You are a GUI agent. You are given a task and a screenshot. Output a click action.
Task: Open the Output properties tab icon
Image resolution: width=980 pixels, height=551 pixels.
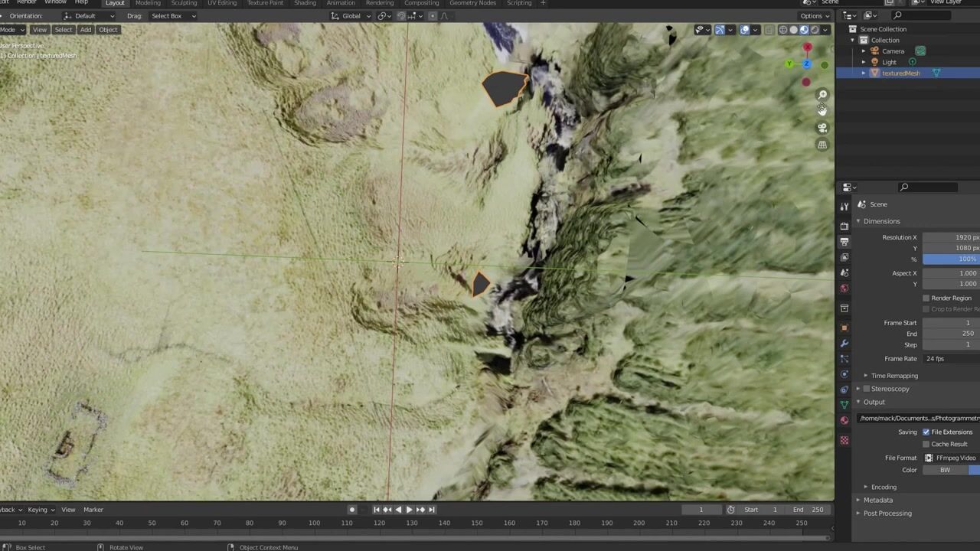coord(844,242)
